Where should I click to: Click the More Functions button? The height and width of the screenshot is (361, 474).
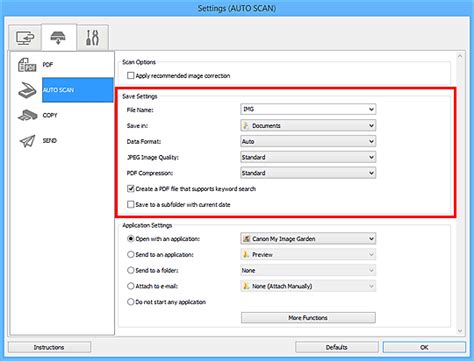308,318
